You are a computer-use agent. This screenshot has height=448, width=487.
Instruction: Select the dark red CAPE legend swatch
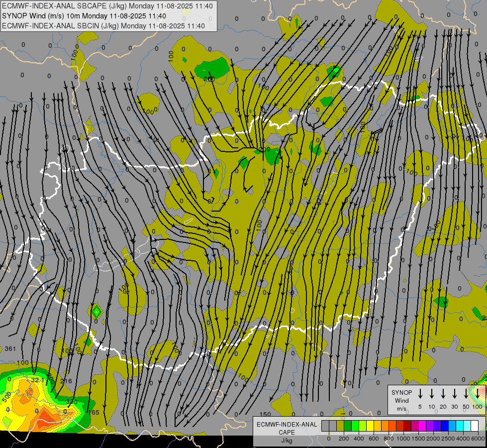[407, 426]
